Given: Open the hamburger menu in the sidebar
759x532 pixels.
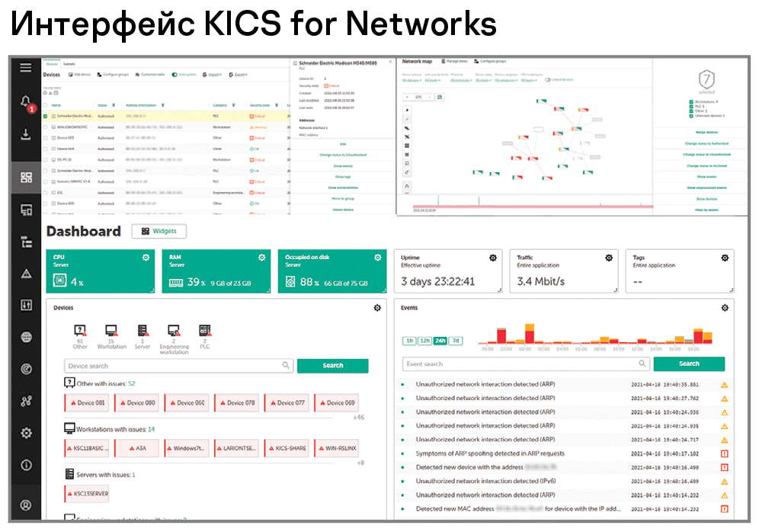Looking at the screenshot, I should 26,69.
